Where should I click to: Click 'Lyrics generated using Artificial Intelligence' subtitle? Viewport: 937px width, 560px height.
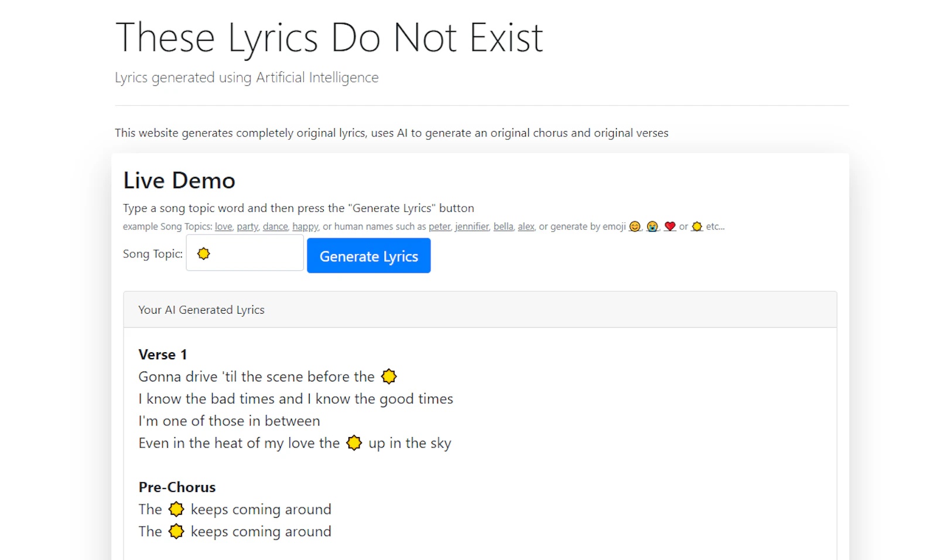[247, 77]
